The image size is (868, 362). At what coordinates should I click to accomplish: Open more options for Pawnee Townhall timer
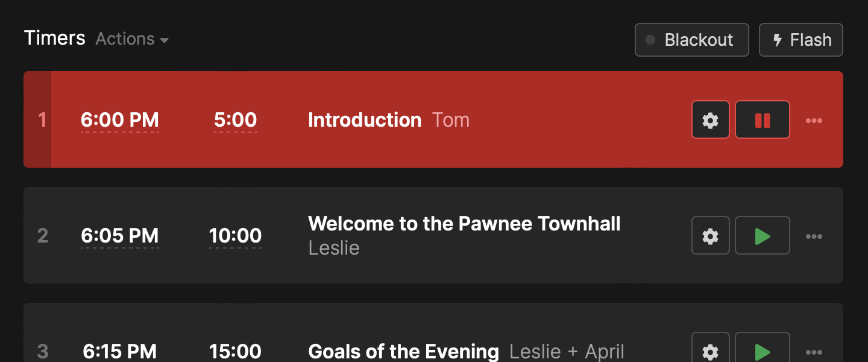[x=814, y=237]
